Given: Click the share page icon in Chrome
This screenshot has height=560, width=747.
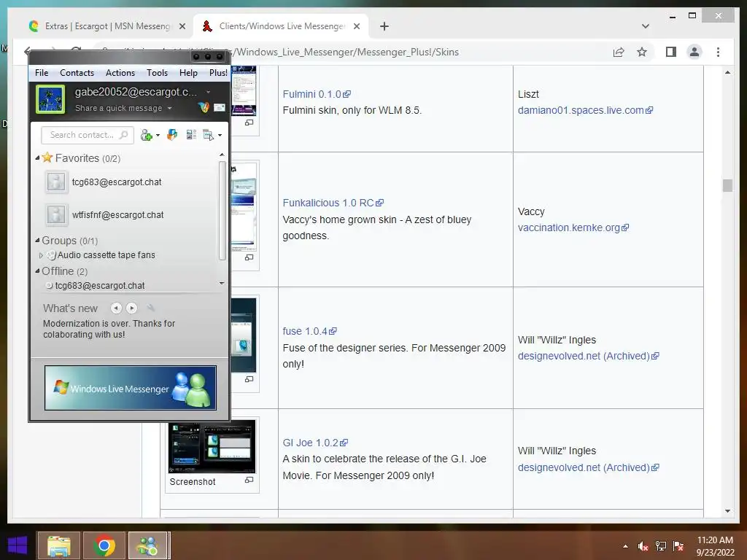Looking at the screenshot, I should 619,52.
